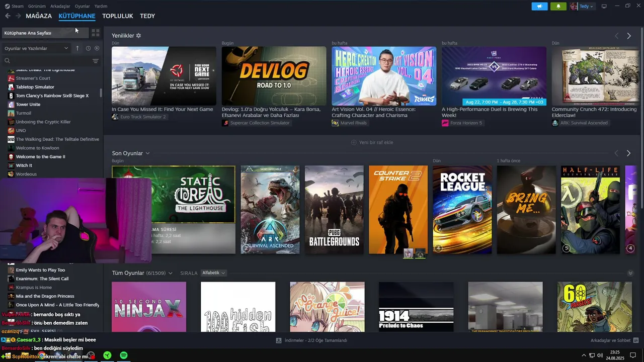
Task: Open the Arkadaşlar menu
Action: 60,6
